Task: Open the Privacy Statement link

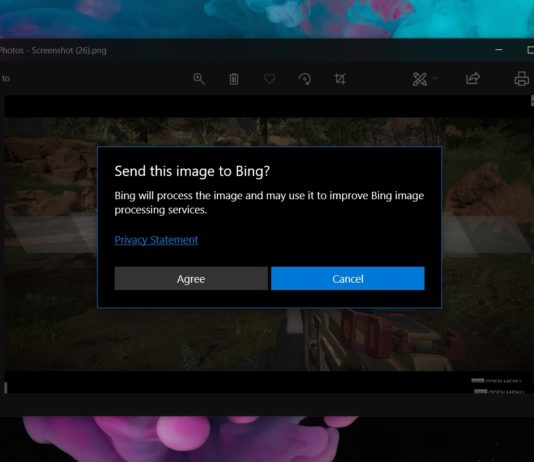Action: click(x=156, y=240)
